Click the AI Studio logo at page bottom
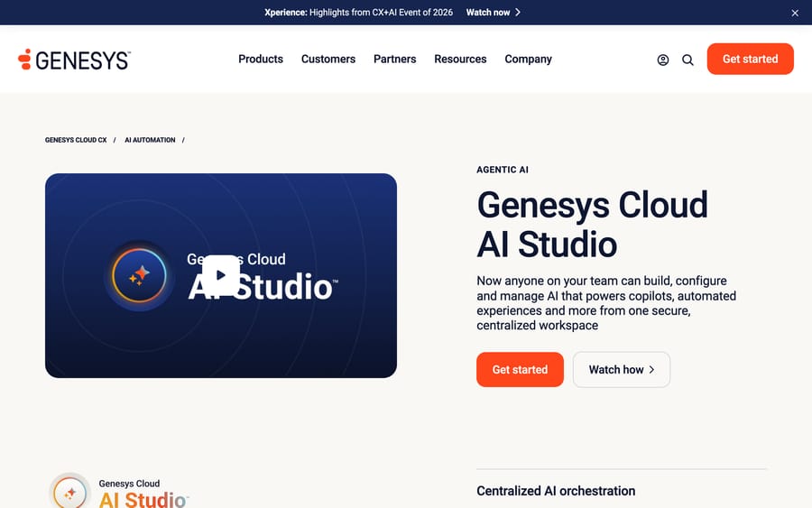This screenshot has height=508, width=812. (118, 491)
